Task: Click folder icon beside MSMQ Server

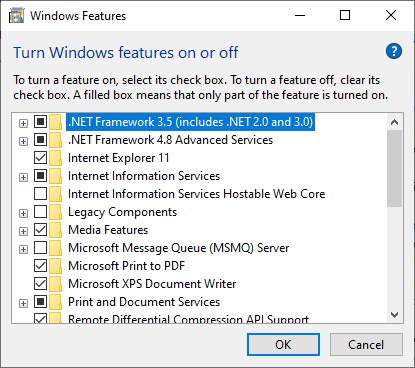Action: [x=55, y=248]
